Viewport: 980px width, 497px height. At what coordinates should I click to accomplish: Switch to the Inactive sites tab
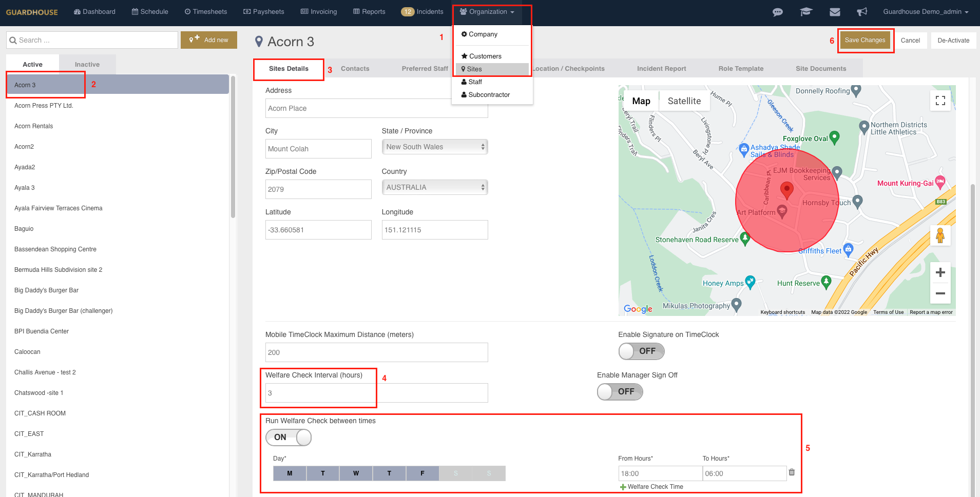pyautogui.click(x=87, y=65)
